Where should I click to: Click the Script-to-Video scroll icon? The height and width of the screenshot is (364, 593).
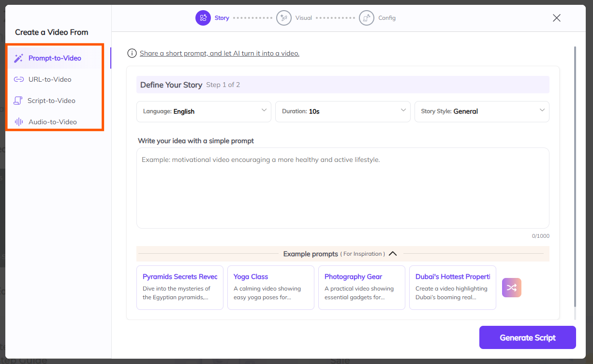(18, 101)
